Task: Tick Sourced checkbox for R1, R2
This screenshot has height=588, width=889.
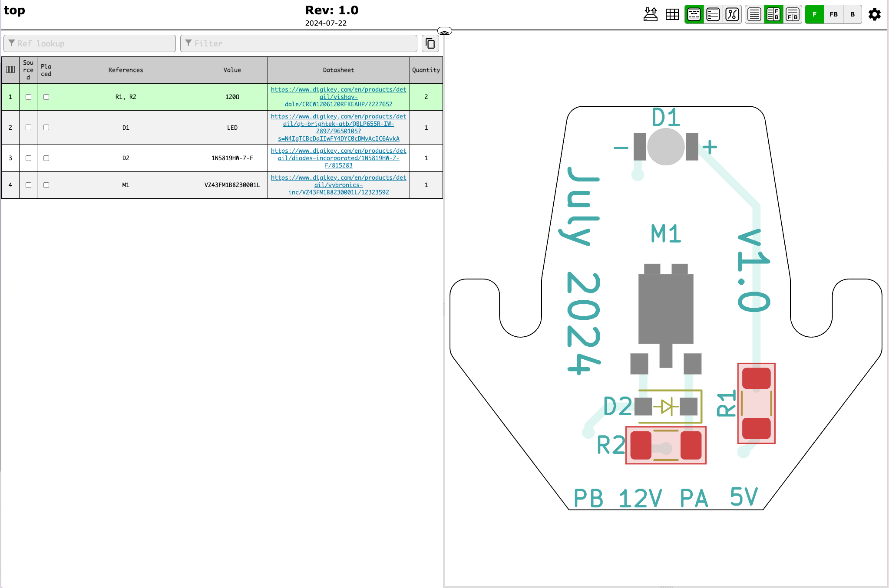Action: click(28, 97)
